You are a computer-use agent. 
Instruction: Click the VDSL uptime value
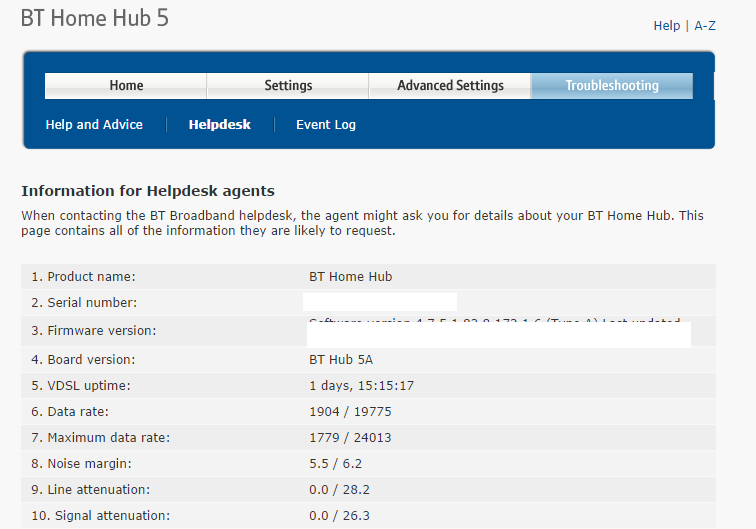pyautogui.click(x=362, y=386)
